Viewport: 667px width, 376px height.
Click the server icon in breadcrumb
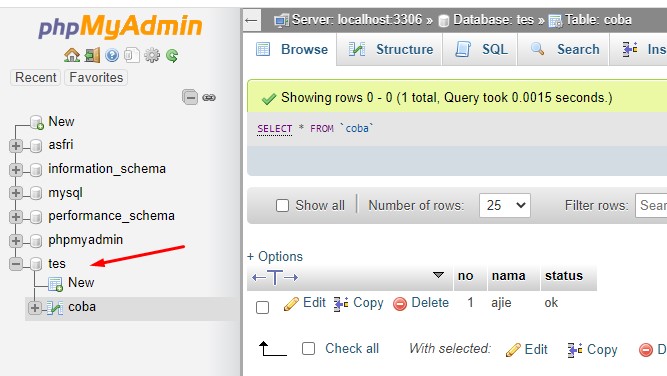point(281,20)
